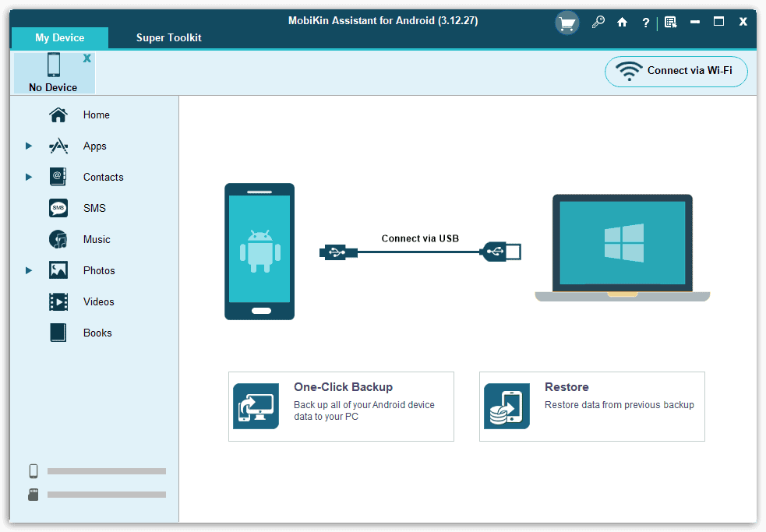Select SMS label in sidebar

point(94,208)
